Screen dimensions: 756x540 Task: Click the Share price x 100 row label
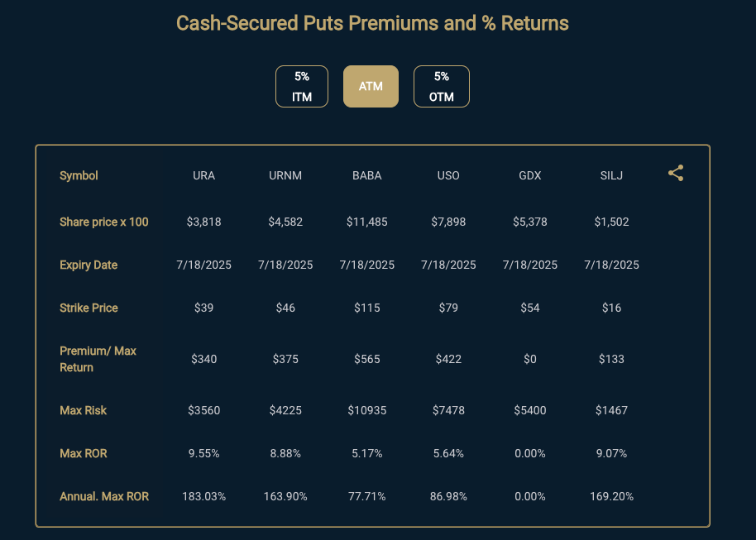click(x=104, y=222)
